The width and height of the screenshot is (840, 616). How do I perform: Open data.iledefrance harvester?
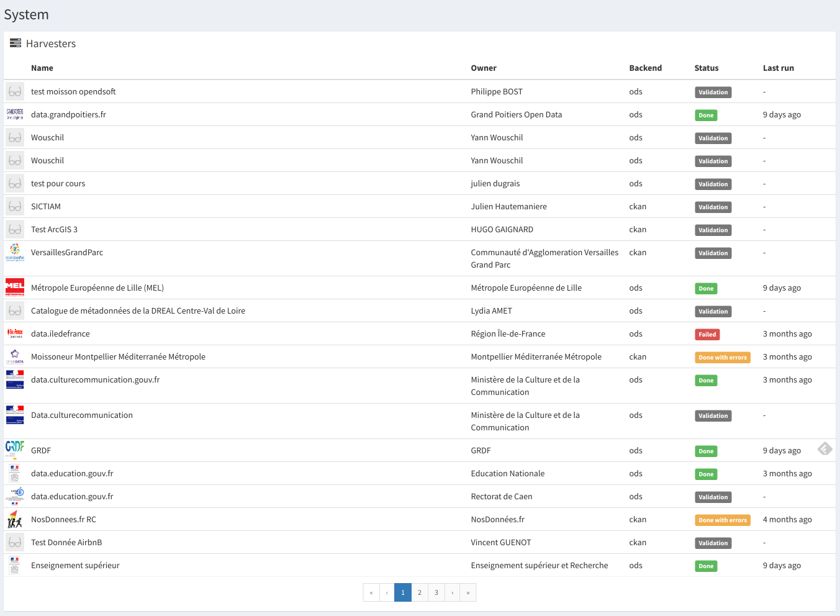pos(60,333)
